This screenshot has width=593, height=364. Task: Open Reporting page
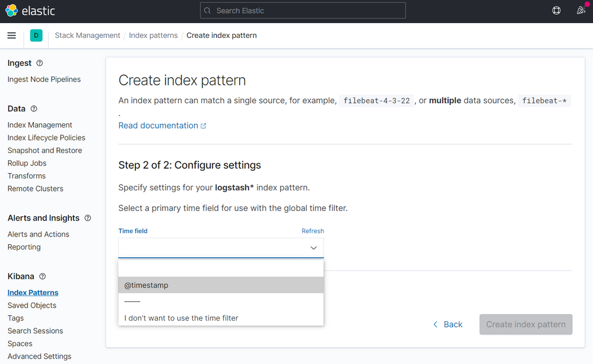click(24, 247)
